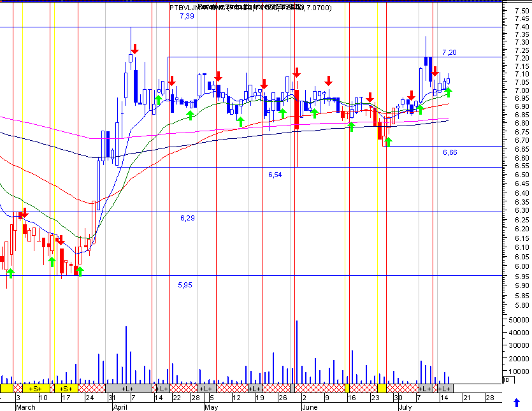Click the chart title text at the top
This screenshot has height=411, width=532.
[x=250, y=7]
